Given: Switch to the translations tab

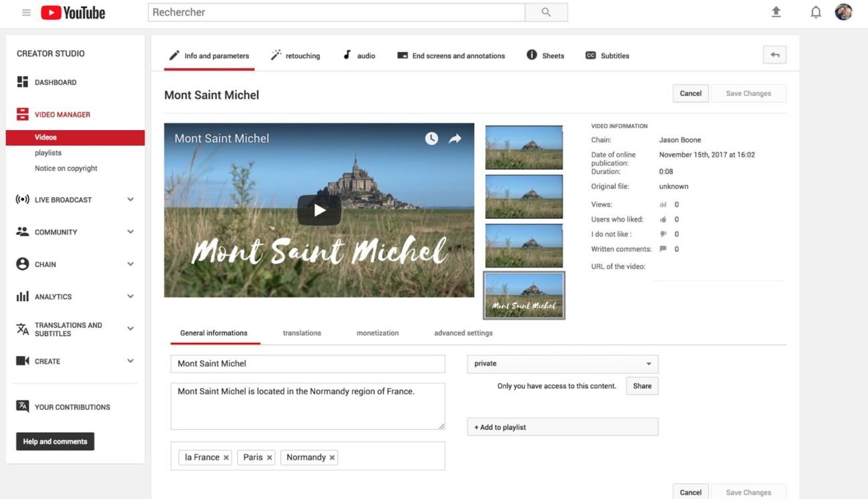Looking at the screenshot, I should [x=301, y=332].
